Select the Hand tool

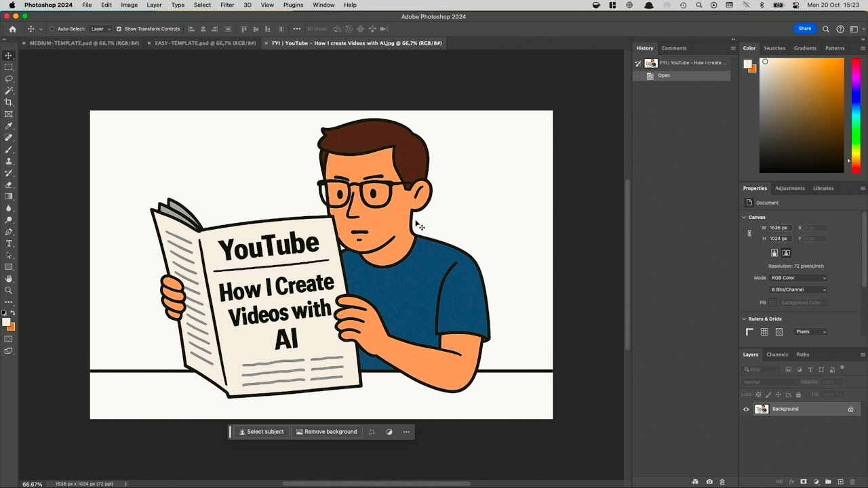(x=9, y=279)
